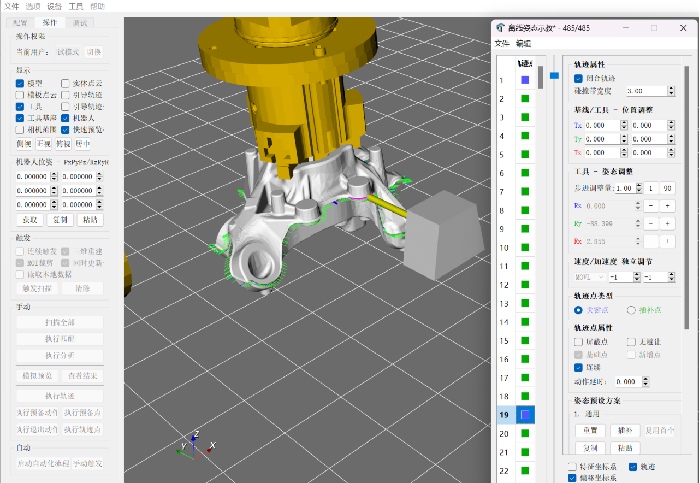This screenshot has height=483, width=700.
Task: Click the 扫描全部 button
Action: coord(59,322)
